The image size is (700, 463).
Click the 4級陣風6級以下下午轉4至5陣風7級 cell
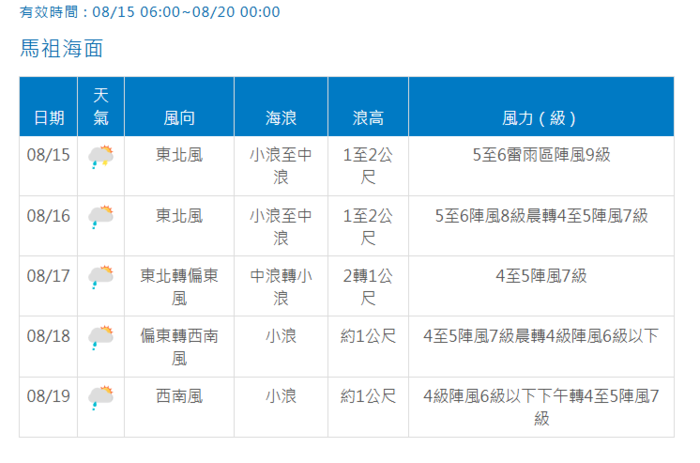541,407
